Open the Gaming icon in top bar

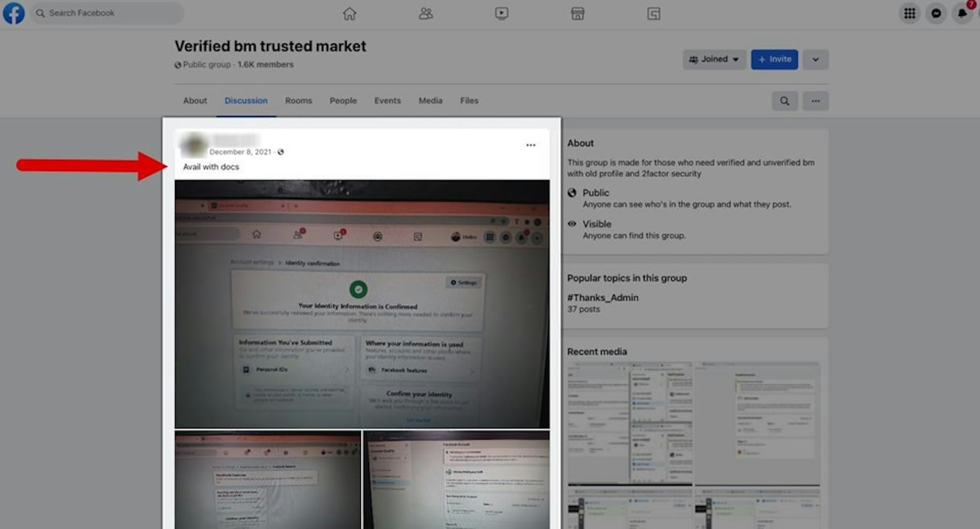click(654, 14)
